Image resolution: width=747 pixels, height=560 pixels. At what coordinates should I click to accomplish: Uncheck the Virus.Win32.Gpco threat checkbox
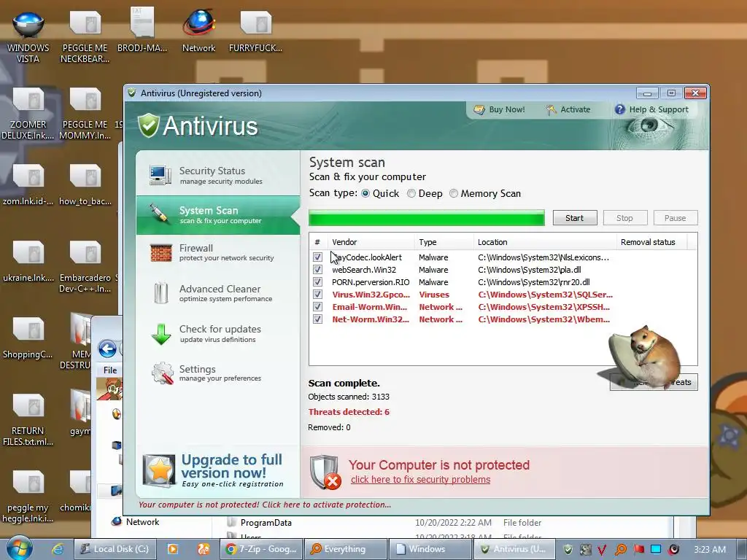click(x=318, y=295)
